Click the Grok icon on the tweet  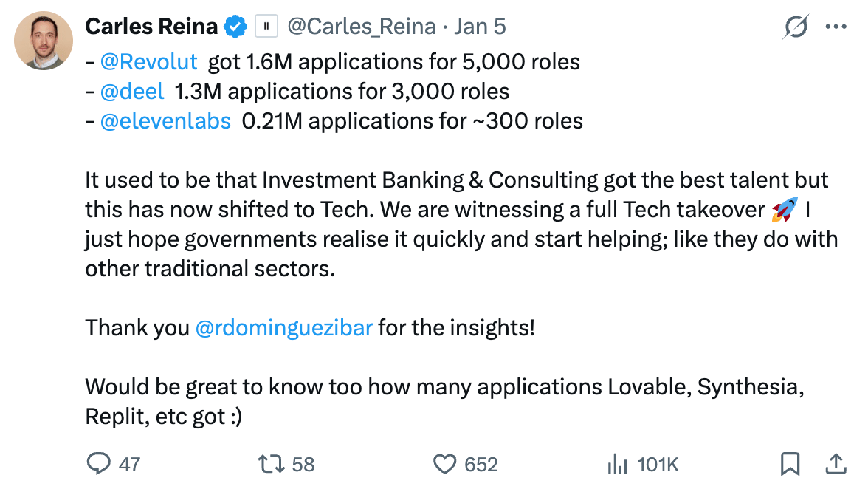coord(795,27)
